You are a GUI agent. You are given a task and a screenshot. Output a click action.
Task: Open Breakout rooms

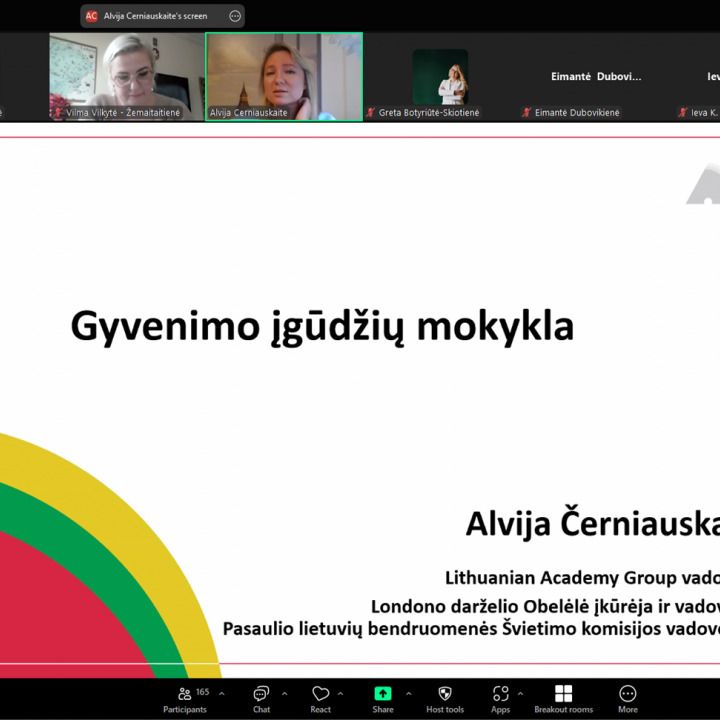[x=563, y=699]
